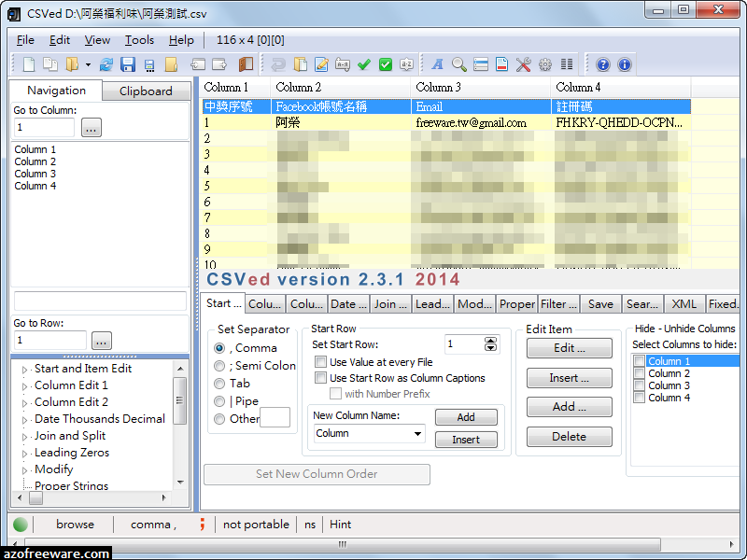Click Add button beside New Column Name

pyautogui.click(x=466, y=417)
